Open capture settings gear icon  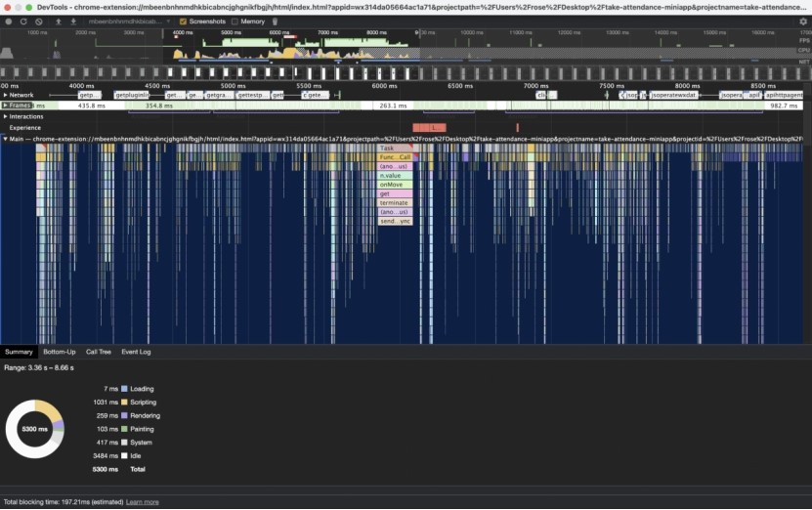pyautogui.click(x=802, y=21)
